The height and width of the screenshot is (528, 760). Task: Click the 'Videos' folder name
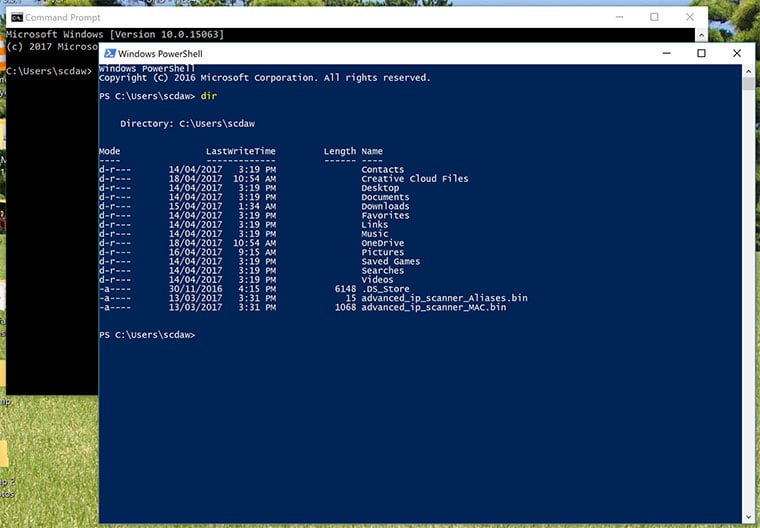pyautogui.click(x=377, y=280)
